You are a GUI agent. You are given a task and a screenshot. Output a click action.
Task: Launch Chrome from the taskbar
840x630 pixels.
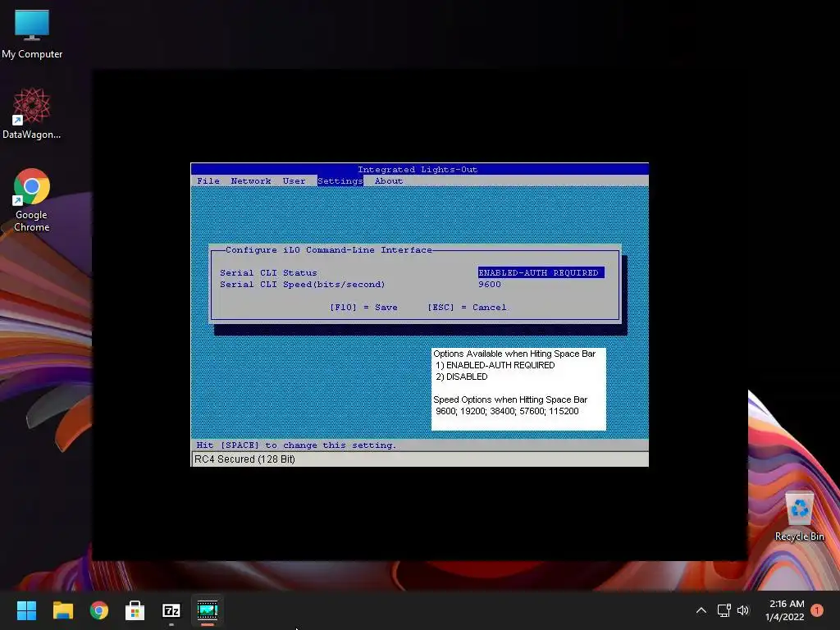pyautogui.click(x=99, y=610)
